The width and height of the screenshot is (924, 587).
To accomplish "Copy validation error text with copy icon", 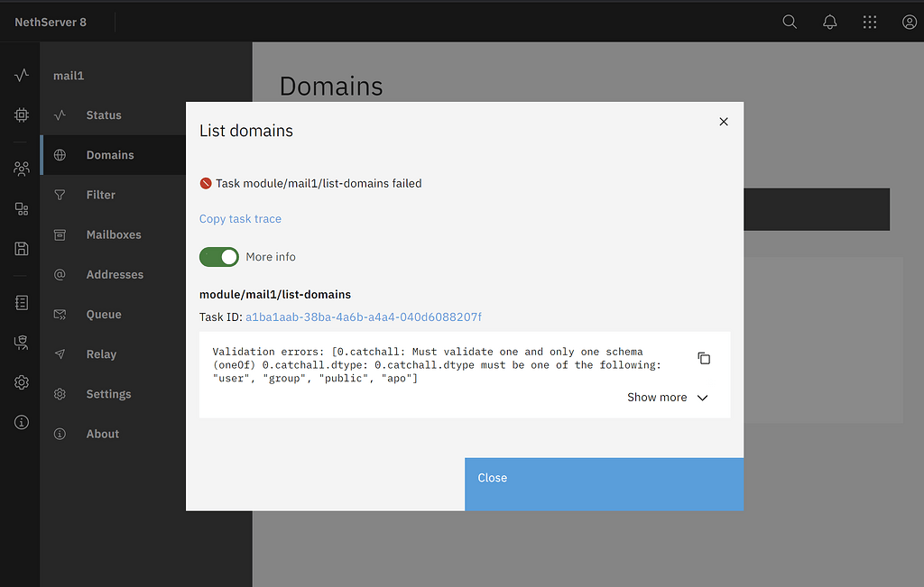I will 704,358.
